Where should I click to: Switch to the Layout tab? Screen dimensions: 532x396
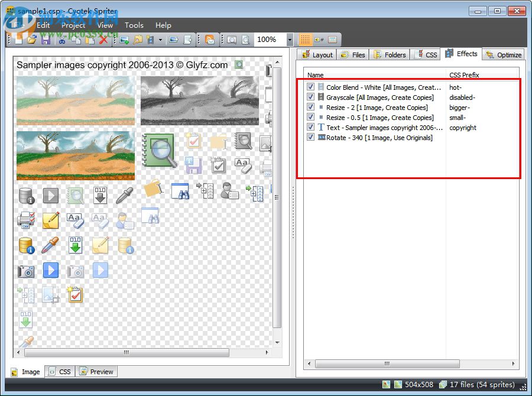(317, 54)
